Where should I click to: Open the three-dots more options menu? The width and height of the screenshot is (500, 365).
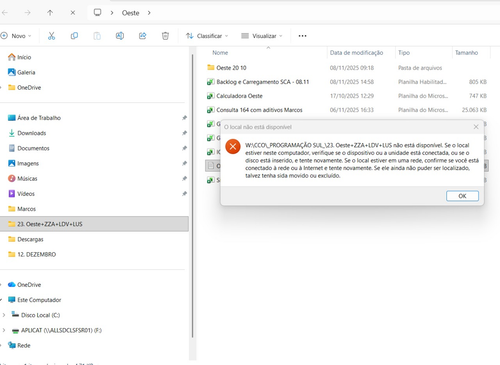(302, 36)
